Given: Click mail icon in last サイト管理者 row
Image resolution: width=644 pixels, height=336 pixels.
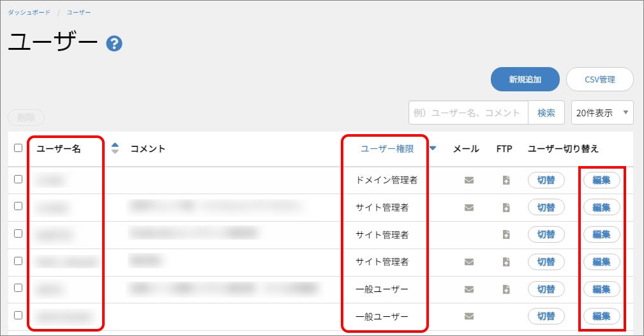Looking at the screenshot, I should pyautogui.click(x=469, y=262).
